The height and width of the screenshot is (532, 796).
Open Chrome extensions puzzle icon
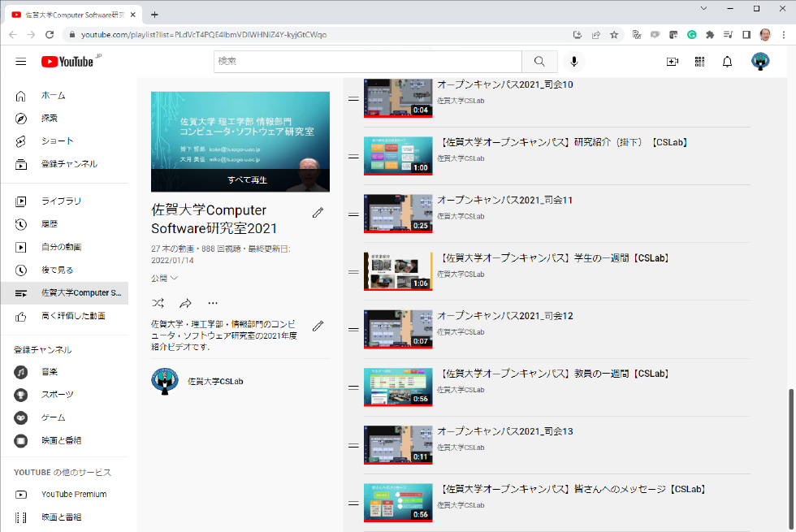(710, 34)
